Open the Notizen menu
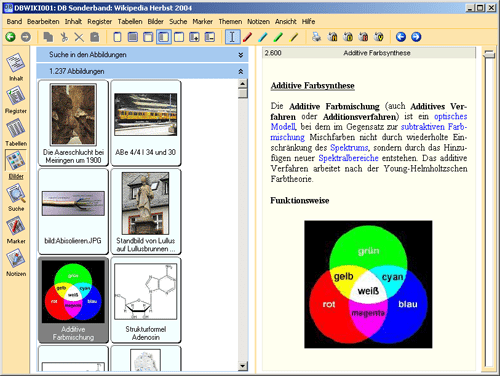500x376 pixels. 258,22
